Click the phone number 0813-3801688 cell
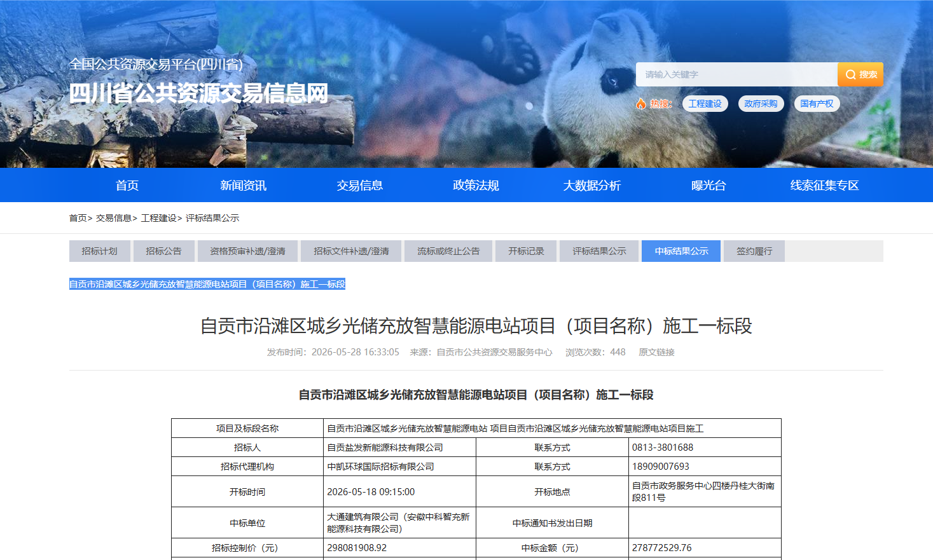 click(x=705, y=447)
